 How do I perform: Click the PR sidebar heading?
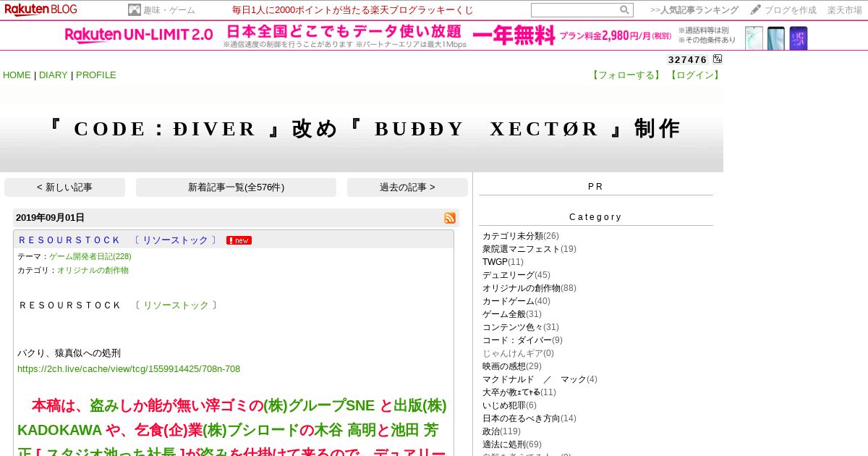595,187
